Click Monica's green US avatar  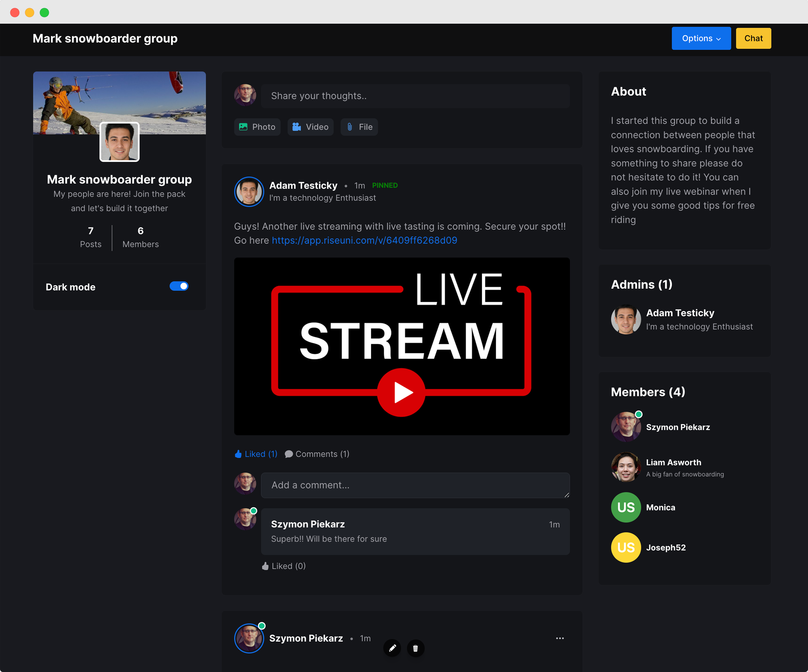click(x=626, y=508)
